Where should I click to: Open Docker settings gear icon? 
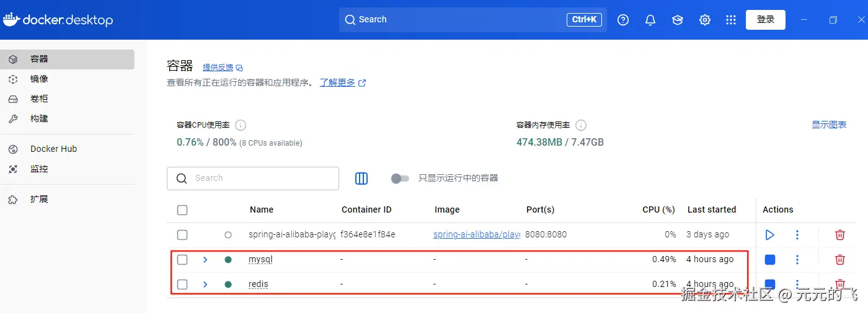point(705,20)
